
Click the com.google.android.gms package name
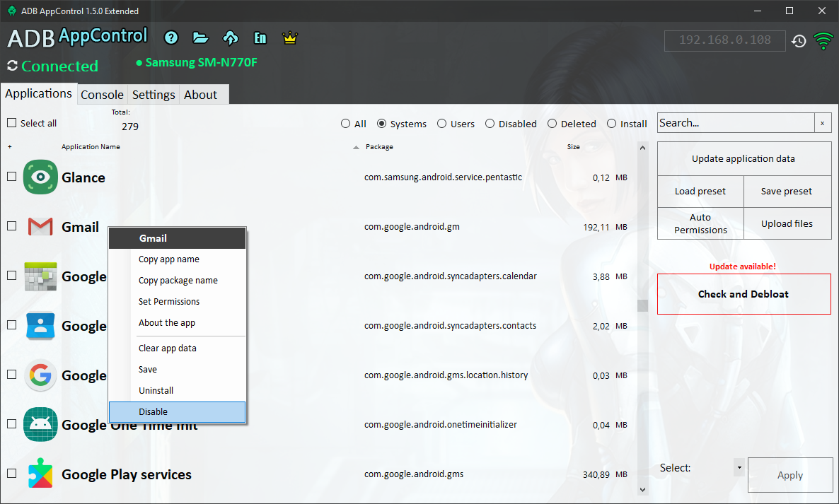click(x=414, y=474)
